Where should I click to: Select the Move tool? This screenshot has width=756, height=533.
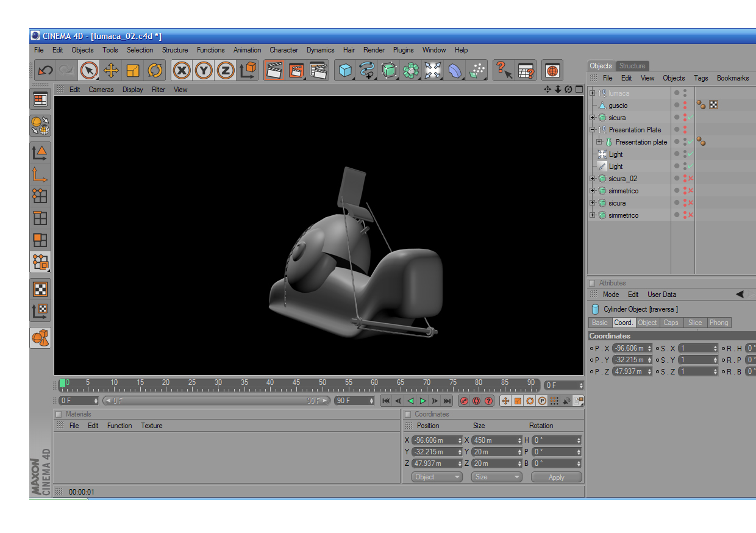point(111,71)
